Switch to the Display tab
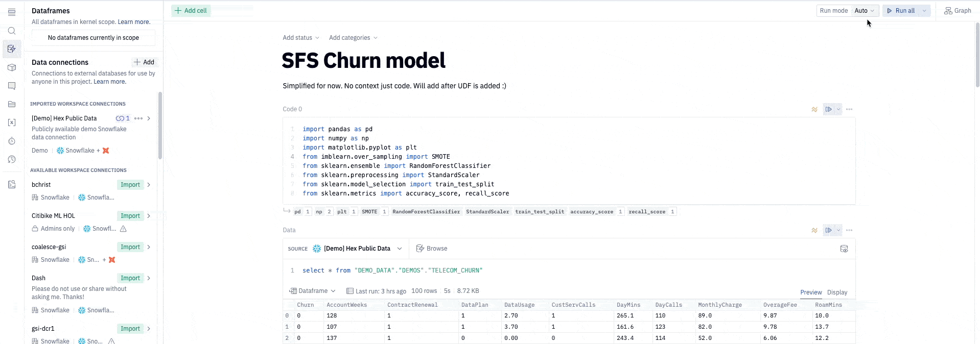The image size is (980, 344). (x=837, y=292)
